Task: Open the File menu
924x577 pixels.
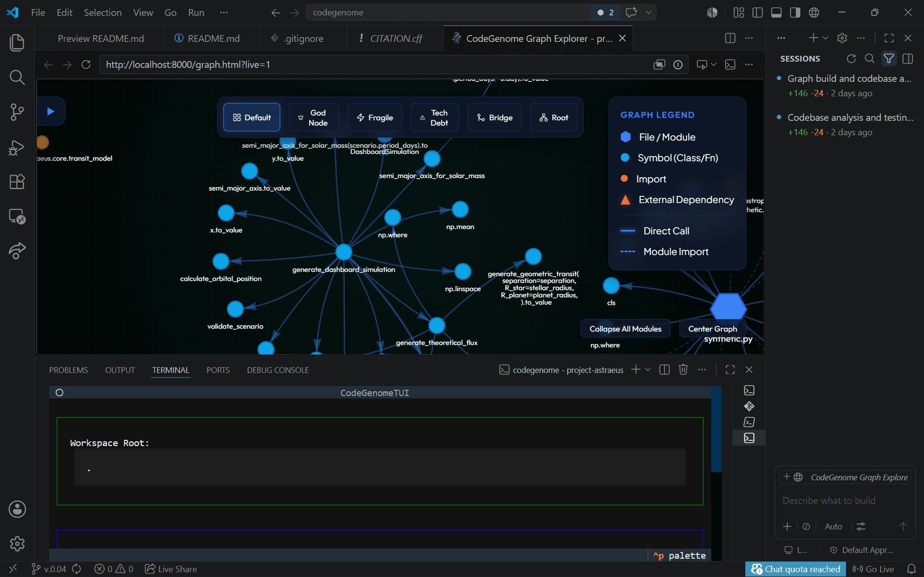Action: click(38, 13)
